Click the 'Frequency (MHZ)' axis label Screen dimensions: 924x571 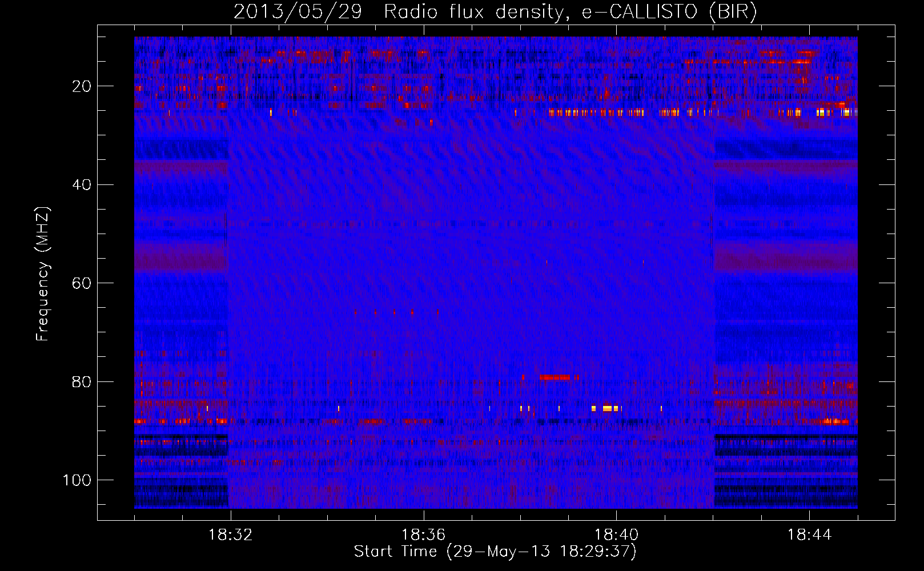coord(43,274)
